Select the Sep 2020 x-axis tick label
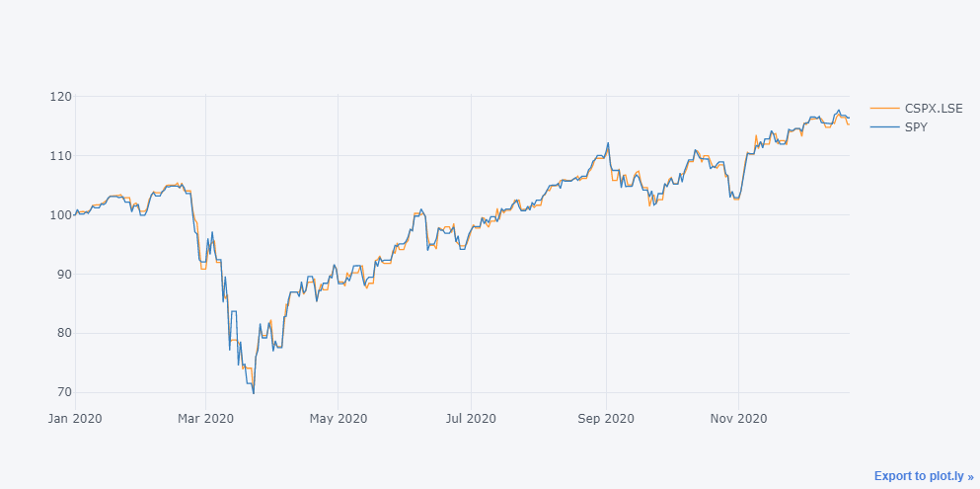 point(605,419)
